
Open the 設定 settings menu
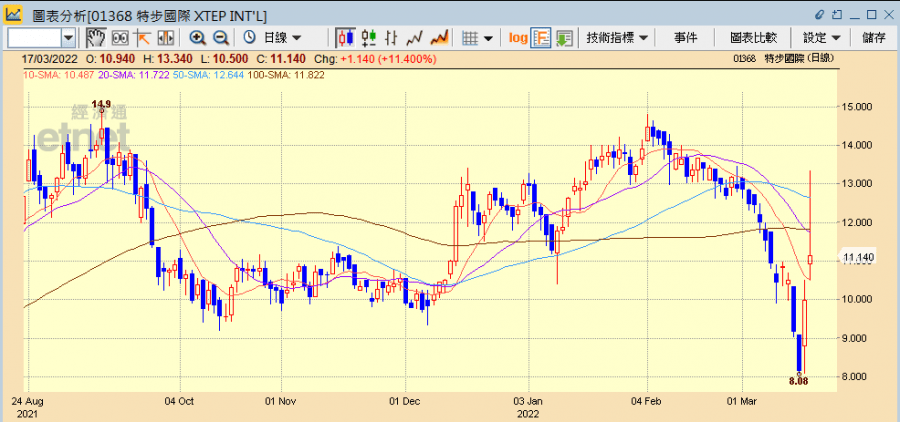821,38
